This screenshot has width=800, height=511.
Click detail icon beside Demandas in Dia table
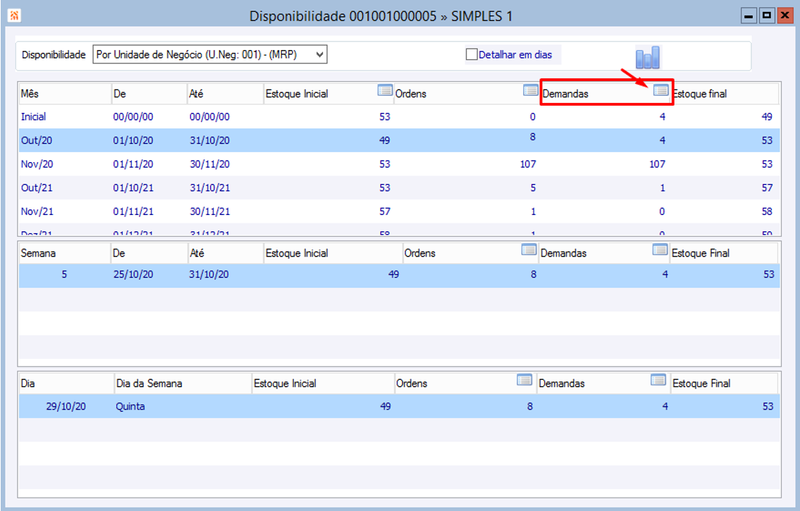pyautogui.click(x=658, y=380)
